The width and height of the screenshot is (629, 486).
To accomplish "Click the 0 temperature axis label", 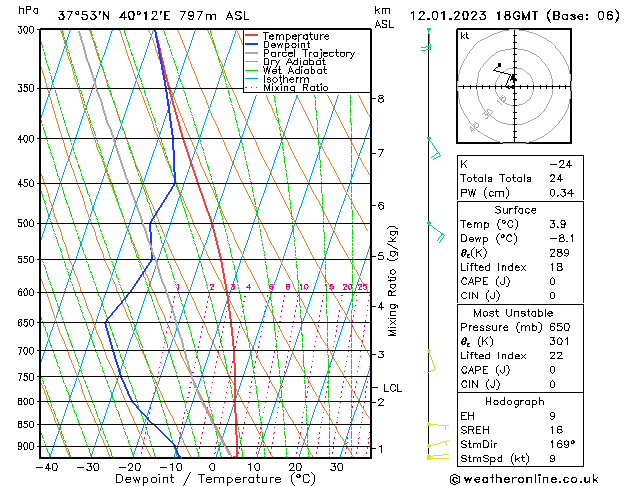I will tap(212, 467).
